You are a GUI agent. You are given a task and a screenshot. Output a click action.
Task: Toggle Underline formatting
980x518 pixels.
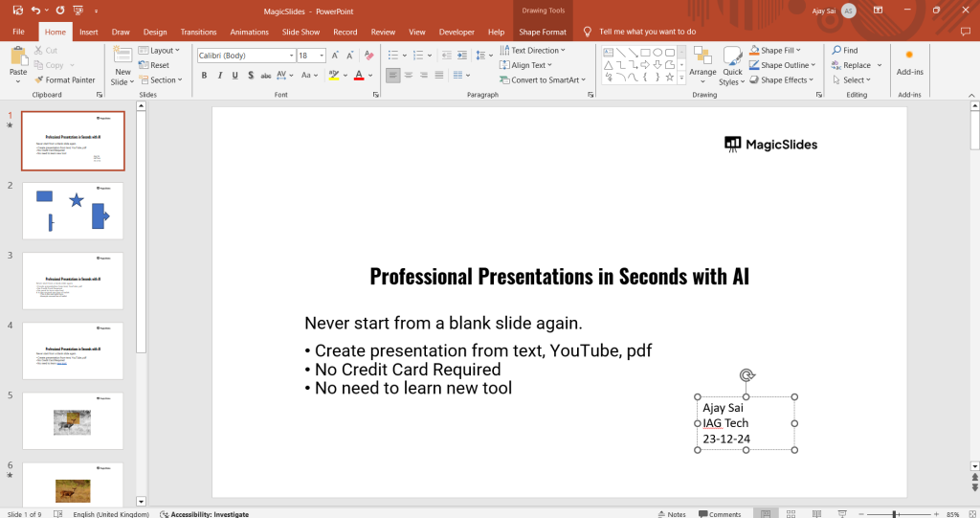[235, 75]
